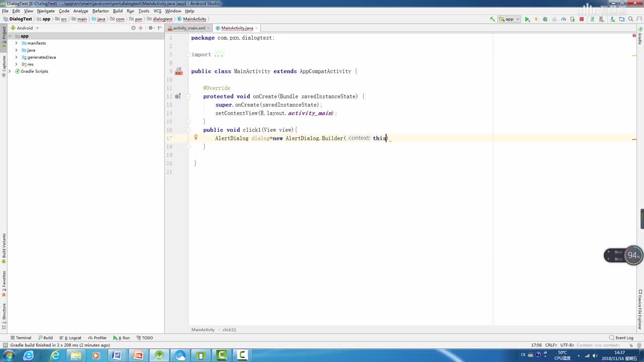Open the Tools menu

(x=143, y=11)
